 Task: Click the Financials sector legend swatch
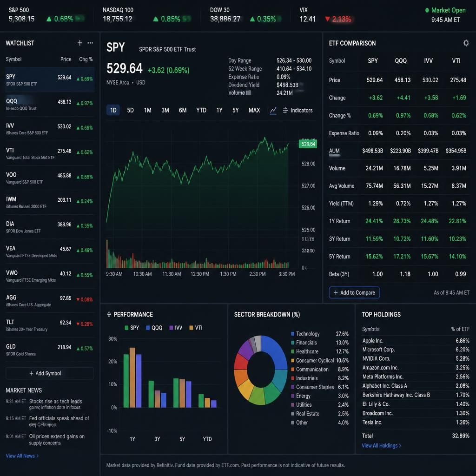click(x=293, y=343)
